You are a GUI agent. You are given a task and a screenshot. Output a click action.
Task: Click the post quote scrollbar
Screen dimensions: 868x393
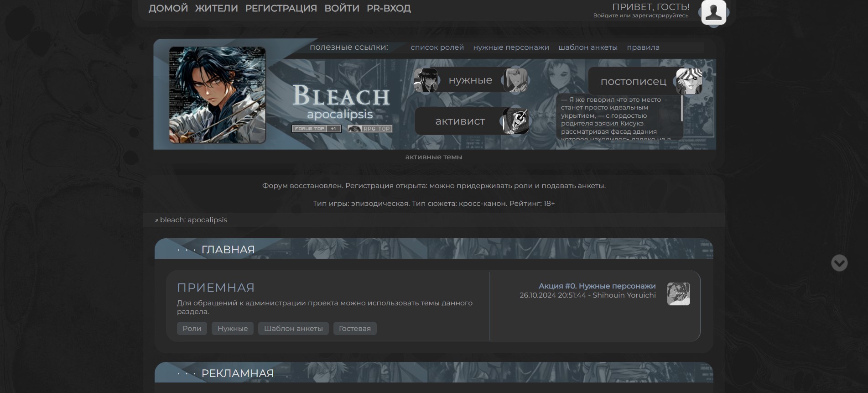tap(682, 108)
